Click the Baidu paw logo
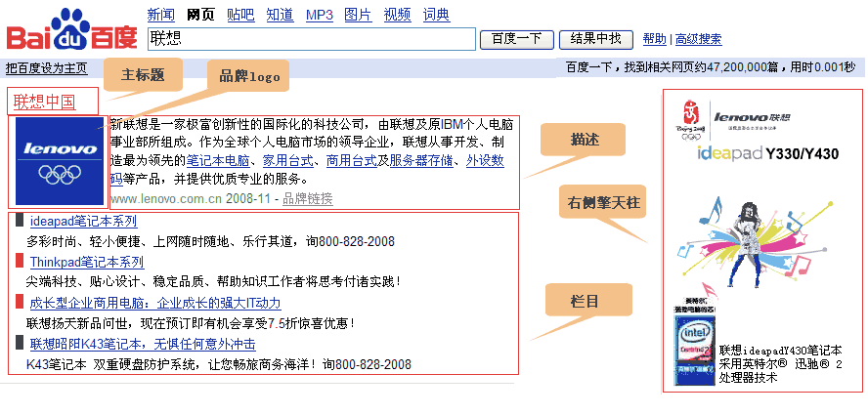The width and height of the screenshot is (868, 415). 72,28
